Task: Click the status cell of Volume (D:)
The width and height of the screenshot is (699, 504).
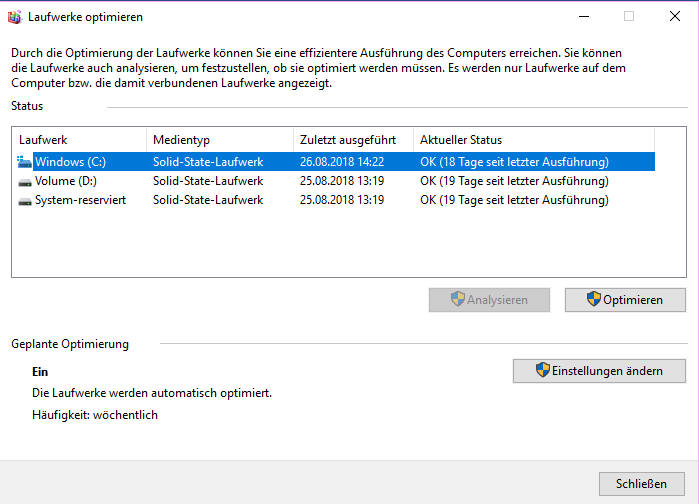Action: tap(514, 181)
